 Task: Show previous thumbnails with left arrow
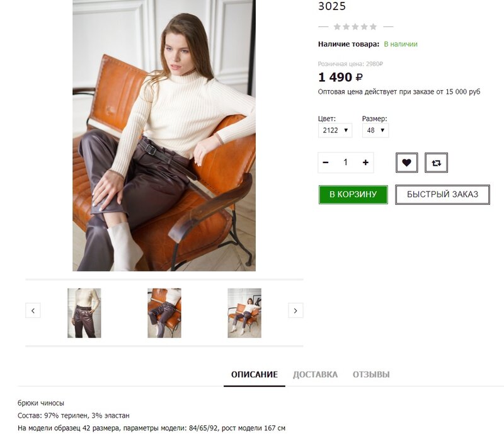[x=33, y=311]
